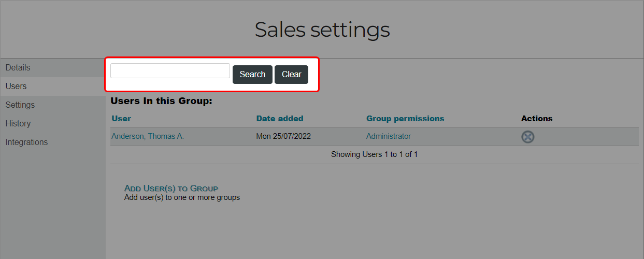Click the Search button
644x259 pixels.
252,74
